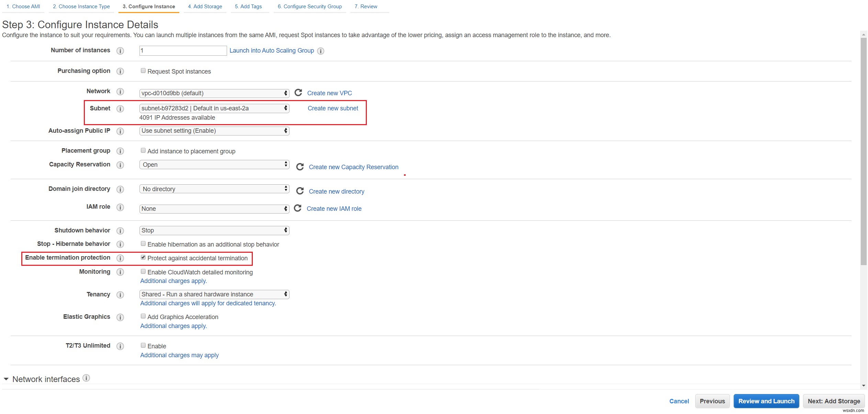Image resolution: width=868 pixels, height=414 pixels.
Task: Click Create new subnet link
Action: [333, 108]
